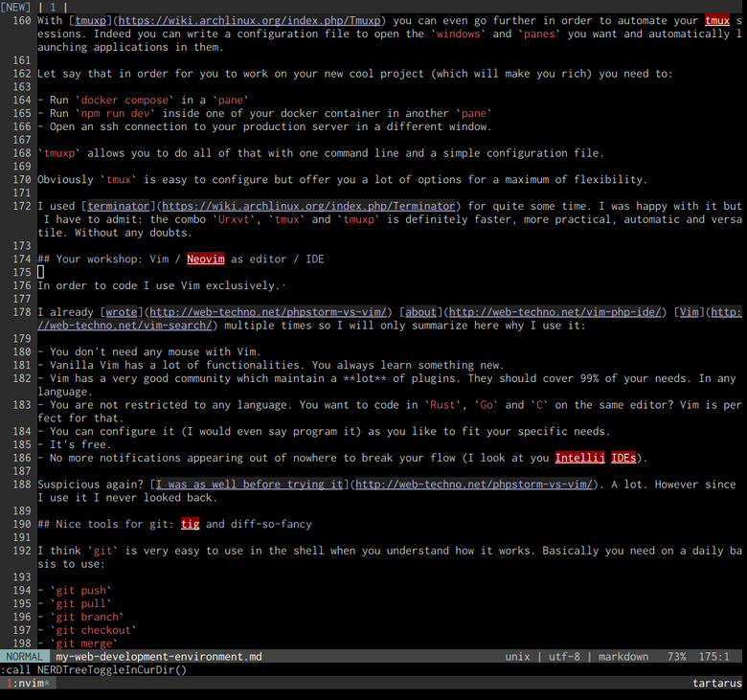Click the `npm run dev` code text
This screenshot has height=700, width=747.
[115, 113]
